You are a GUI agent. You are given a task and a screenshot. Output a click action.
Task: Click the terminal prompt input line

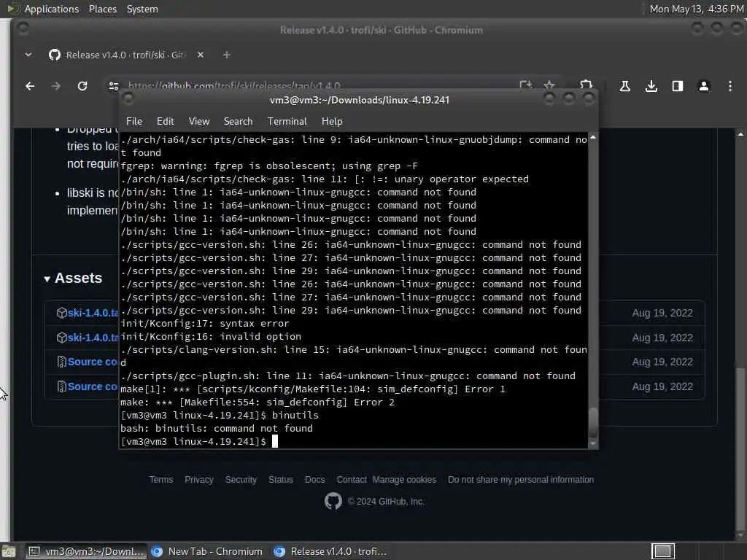click(x=354, y=441)
